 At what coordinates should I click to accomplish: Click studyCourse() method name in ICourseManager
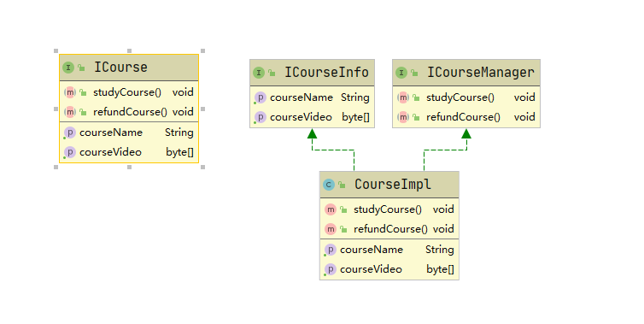[460, 97]
